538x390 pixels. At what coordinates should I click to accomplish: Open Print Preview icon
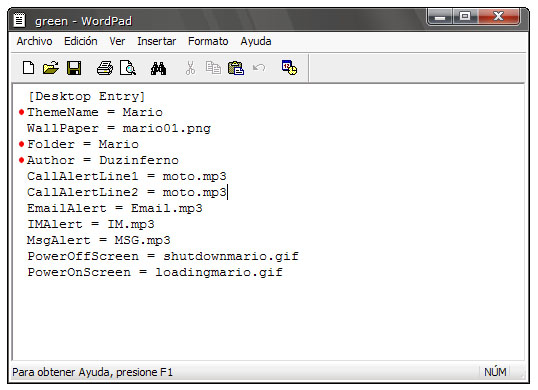point(128,68)
